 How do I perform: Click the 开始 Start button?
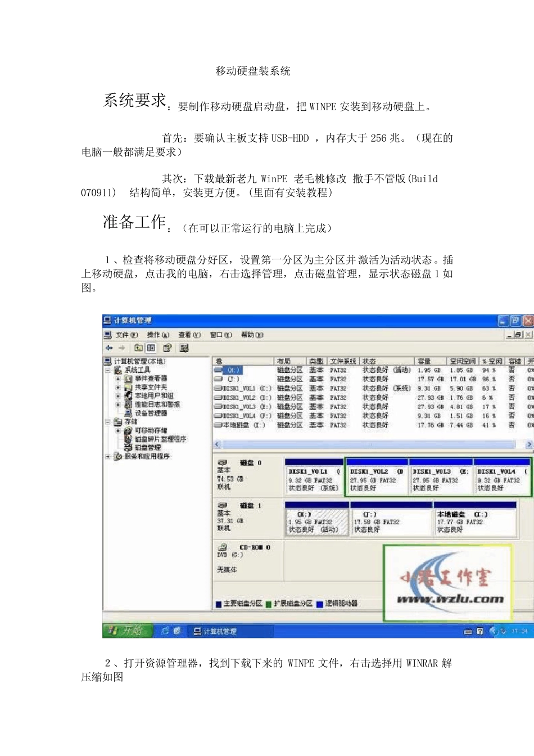(x=128, y=631)
